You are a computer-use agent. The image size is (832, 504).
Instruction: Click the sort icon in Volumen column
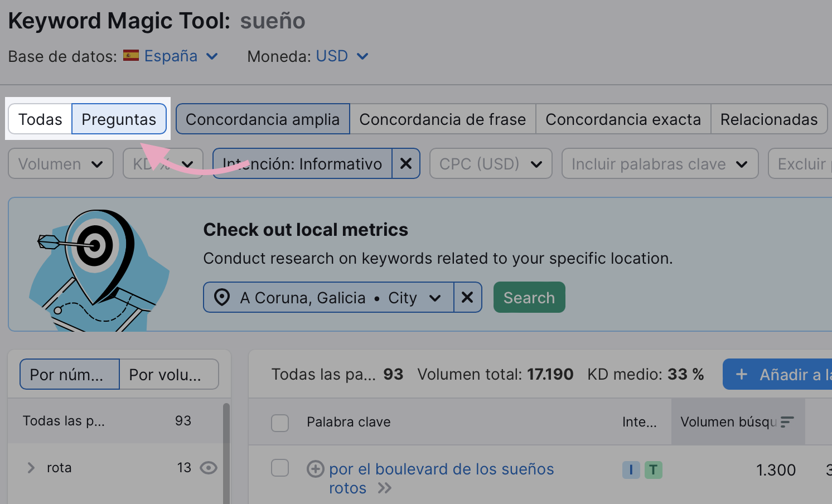point(787,422)
